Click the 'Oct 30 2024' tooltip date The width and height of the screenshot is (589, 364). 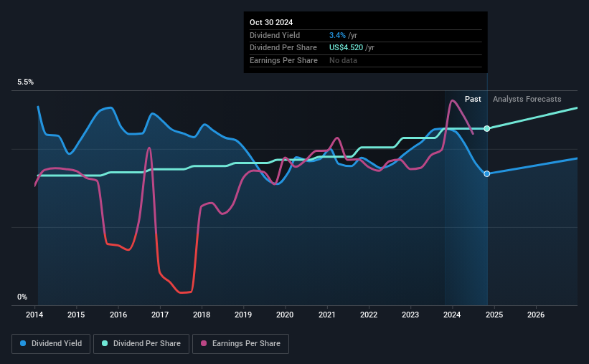[271, 22]
